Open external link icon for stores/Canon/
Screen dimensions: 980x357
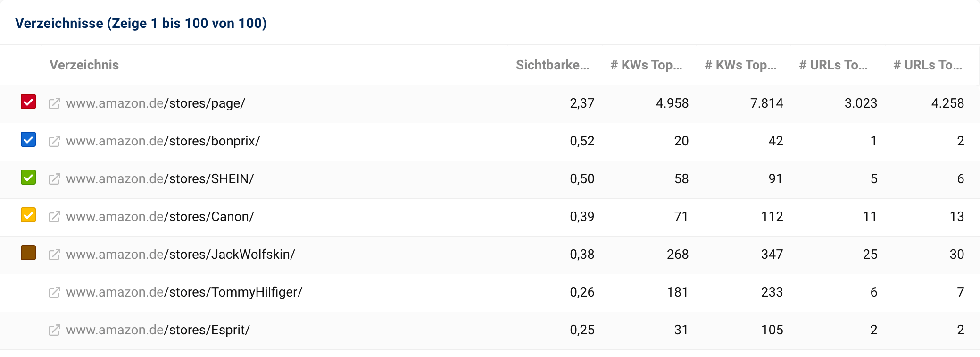(x=55, y=217)
